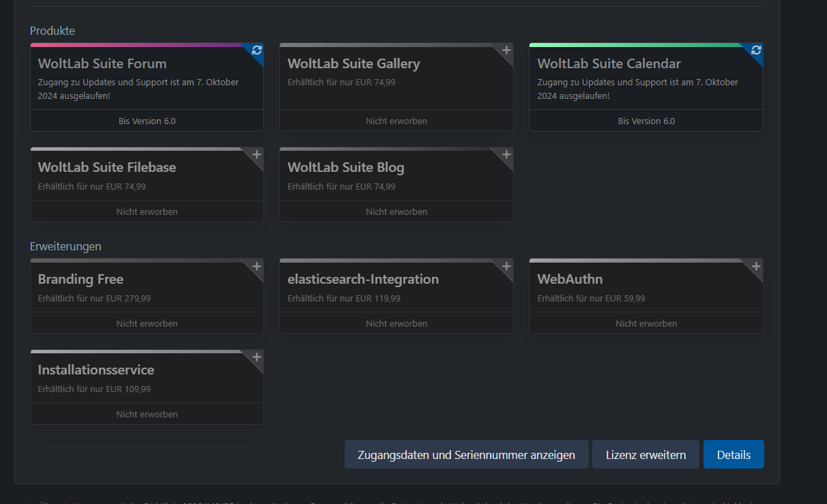This screenshot has height=504, width=827.
Task: Select the WoltLab Suite Forum title
Action: click(x=102, y=64)
